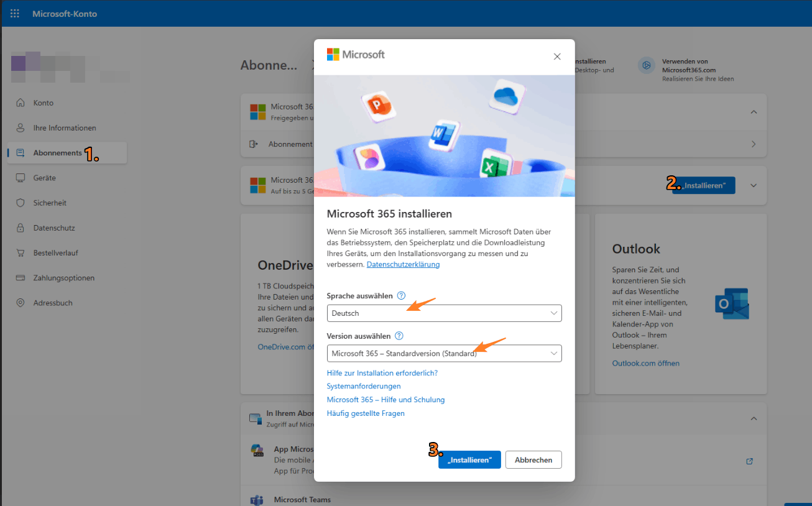
Task: Open Hilfe zur Installation erforderlich link
Action: point(382,373)
